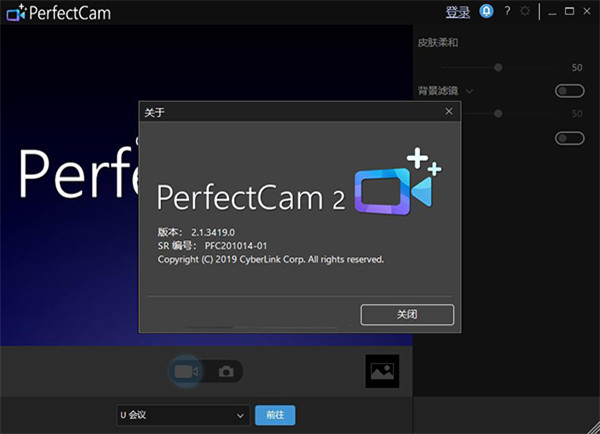Image resolution: width=600 pixels, height=434 pixels.
Task: Adjust the slider below 背景滤镜
Action: pyautogui.click(x=498, y=114)
